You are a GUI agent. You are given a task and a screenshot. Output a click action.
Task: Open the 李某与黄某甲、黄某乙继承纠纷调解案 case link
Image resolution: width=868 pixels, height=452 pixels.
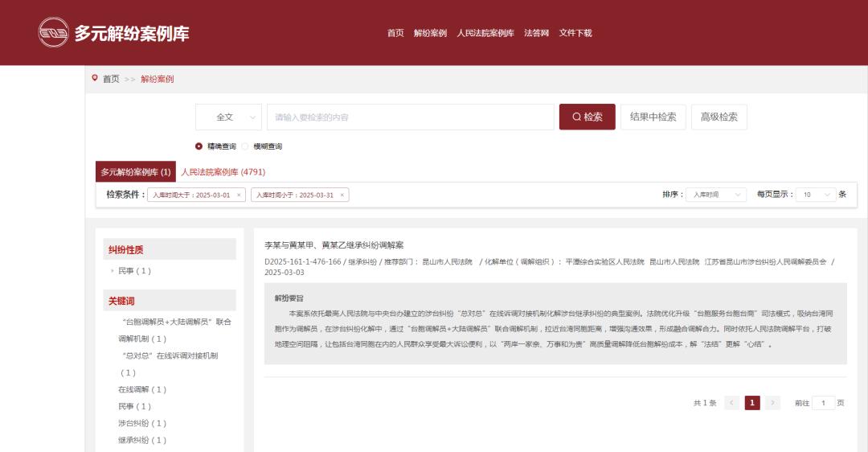[334, 244]
